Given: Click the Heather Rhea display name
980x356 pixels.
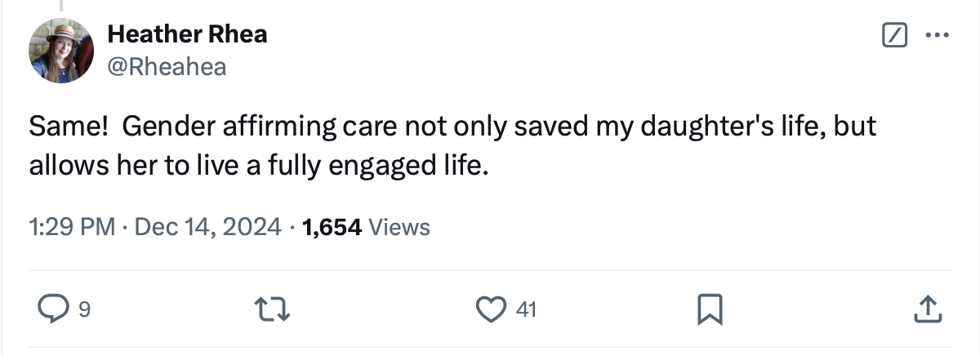Looking at the screenshot, I should click(x=187, y=34).
